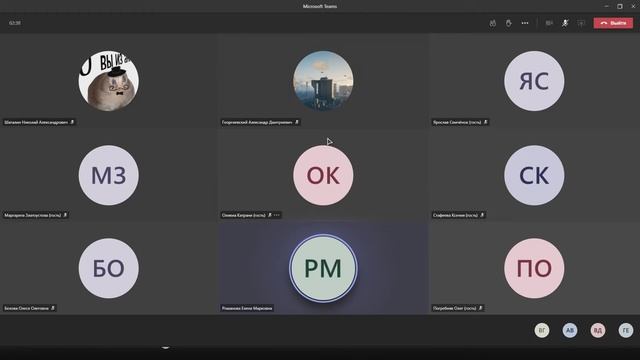Click the МЗ participant avatar
The width and height of the screenshot is (640, 360).
click(x=109, y=175)
